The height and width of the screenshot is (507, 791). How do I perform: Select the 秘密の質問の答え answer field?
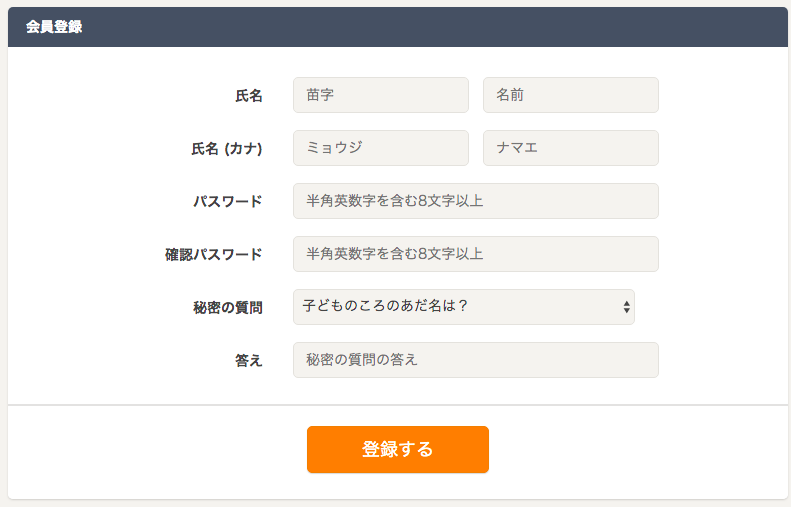[x=475, y=360]
